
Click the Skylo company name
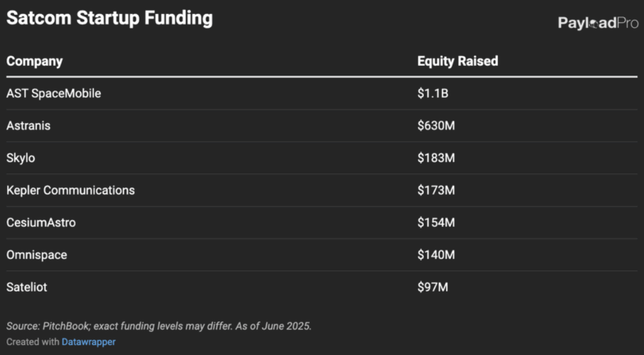[x=21, y=158]
